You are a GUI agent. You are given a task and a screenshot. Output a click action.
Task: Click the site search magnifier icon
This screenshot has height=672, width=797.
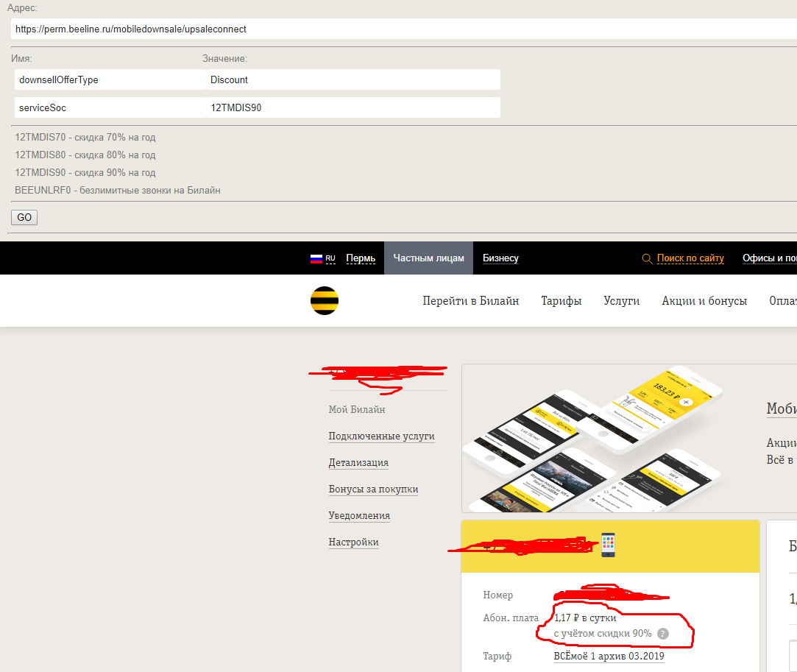[x=647, y=258]
